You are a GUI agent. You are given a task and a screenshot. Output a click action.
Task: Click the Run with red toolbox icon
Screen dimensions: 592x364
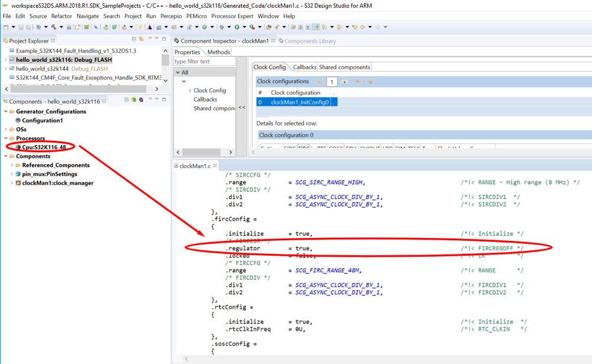point(252,27)
